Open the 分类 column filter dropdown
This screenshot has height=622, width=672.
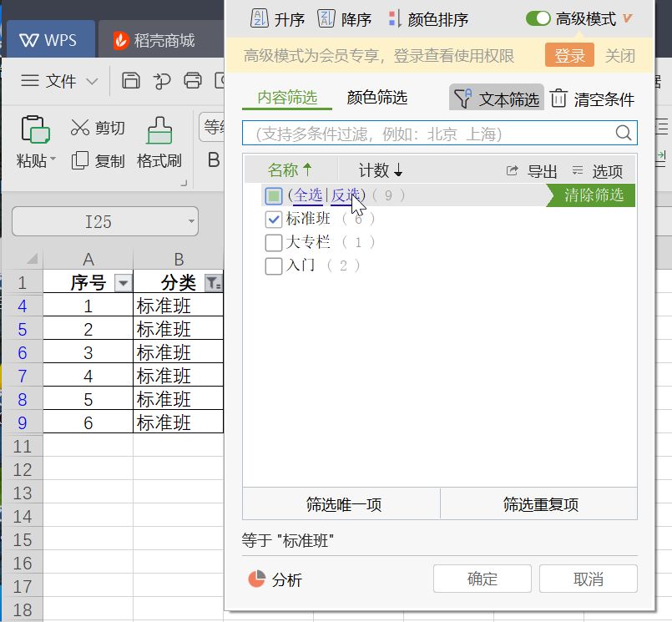[x=214, y=283]
